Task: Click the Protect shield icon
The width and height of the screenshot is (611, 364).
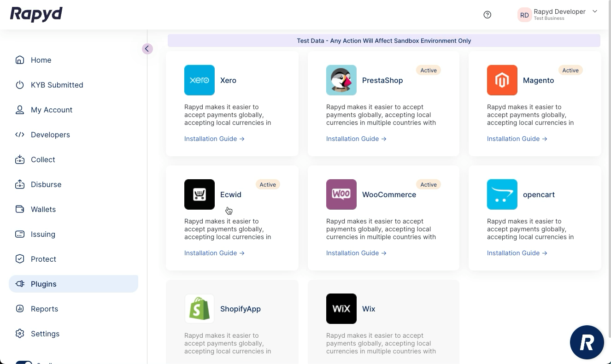Action: click(x=20, y=259)
